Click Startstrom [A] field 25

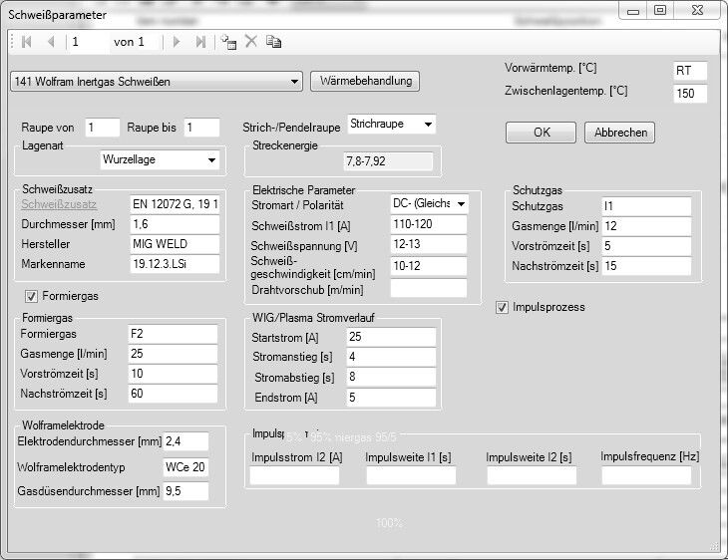pyautogui.click(x=391, y=337)
